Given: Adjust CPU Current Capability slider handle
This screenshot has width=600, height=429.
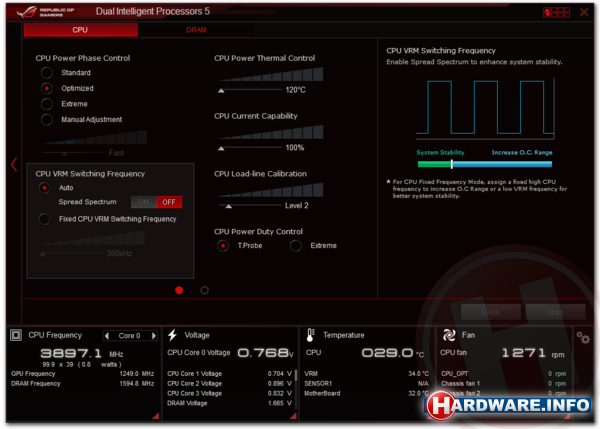Looking at the screenshot, I should (x=221, y=148).
